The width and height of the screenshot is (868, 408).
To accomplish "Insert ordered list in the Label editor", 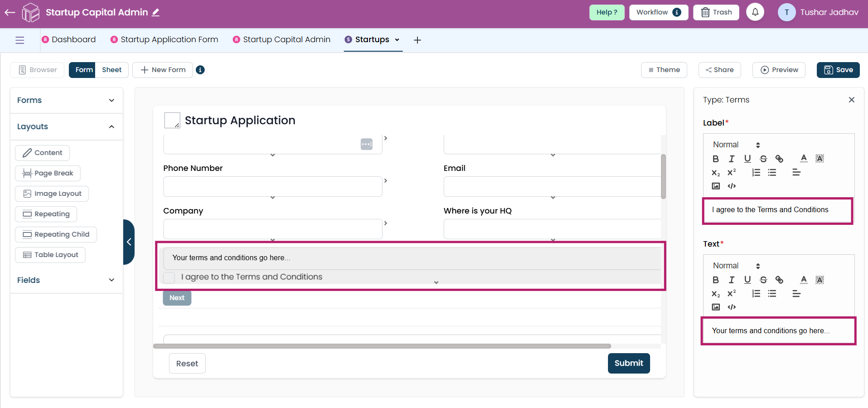I will 756,173.
